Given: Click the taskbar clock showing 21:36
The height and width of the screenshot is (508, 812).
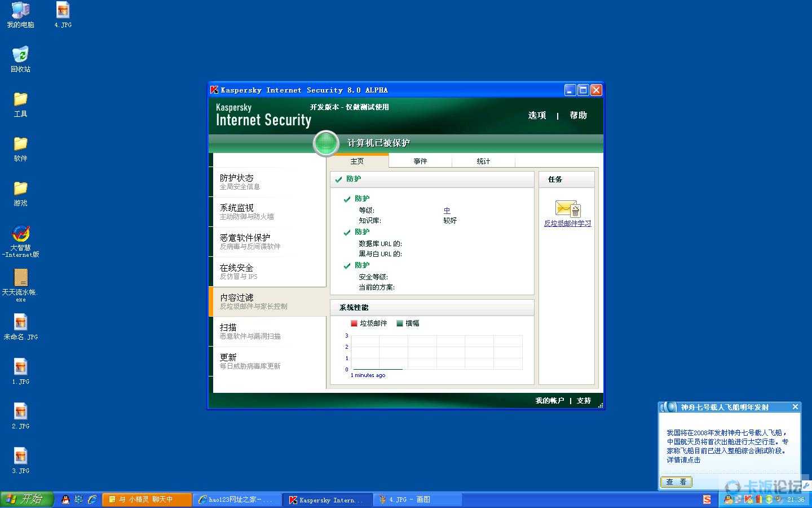Looking at the screenshot, I should [796, 500].
